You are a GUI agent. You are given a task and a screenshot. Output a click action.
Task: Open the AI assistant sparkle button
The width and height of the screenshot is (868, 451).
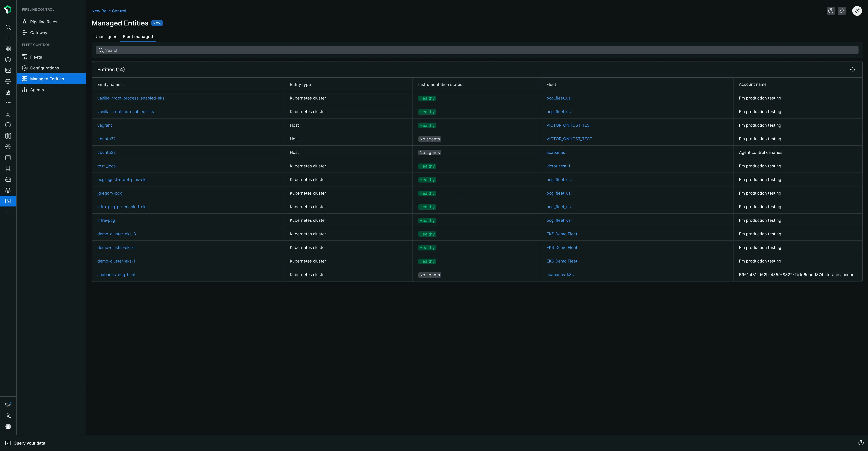857,11
